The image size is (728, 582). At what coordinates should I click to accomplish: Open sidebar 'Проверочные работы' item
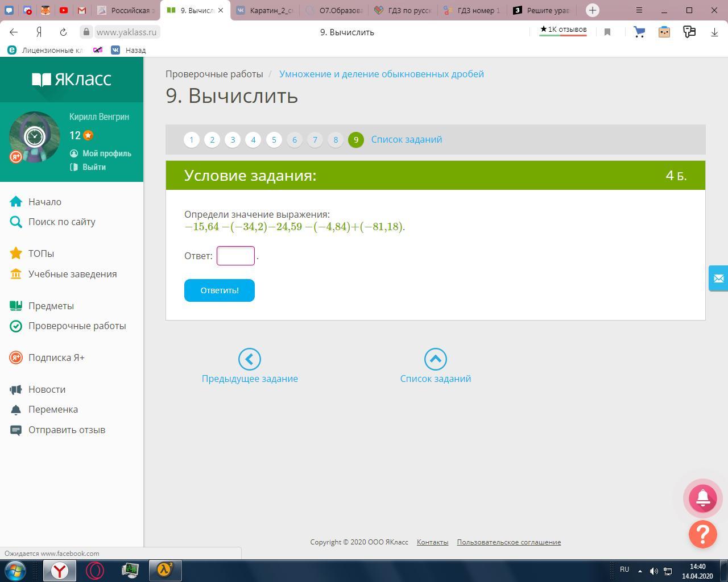coord(68,326)
